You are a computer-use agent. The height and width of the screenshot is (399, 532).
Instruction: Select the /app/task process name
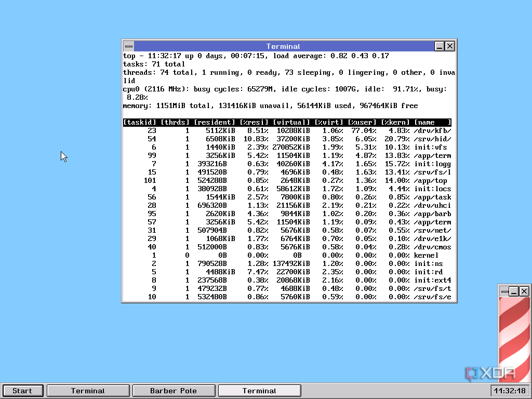click(x=433, y=197)
